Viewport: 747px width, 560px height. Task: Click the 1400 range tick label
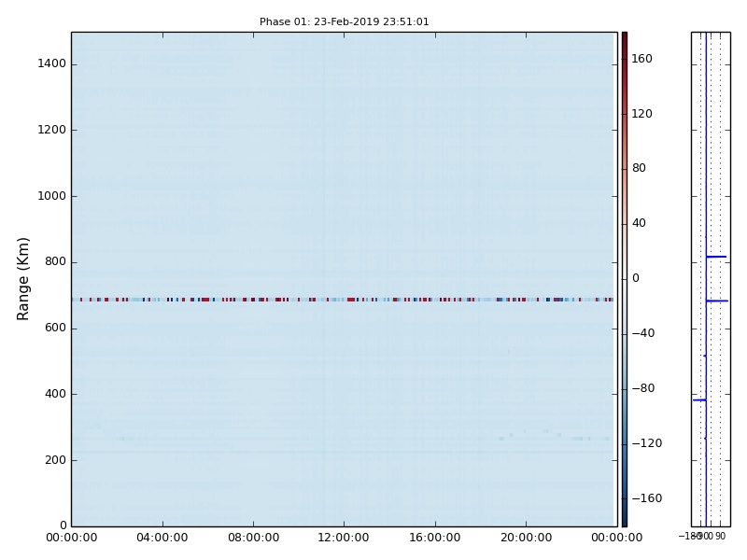pos(52,64)
